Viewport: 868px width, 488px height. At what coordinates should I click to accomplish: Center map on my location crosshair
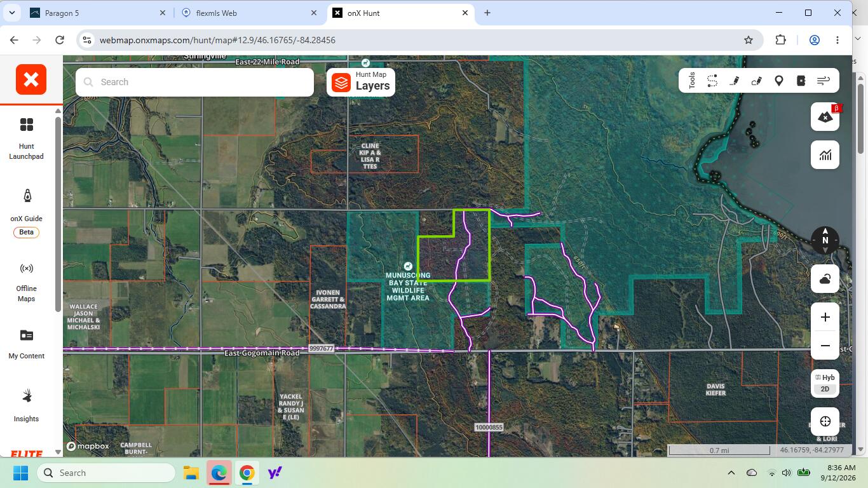(825, 421)
